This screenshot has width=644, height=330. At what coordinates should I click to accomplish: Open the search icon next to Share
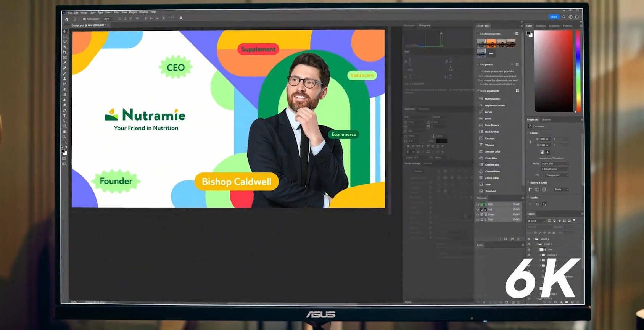point(564,17)
